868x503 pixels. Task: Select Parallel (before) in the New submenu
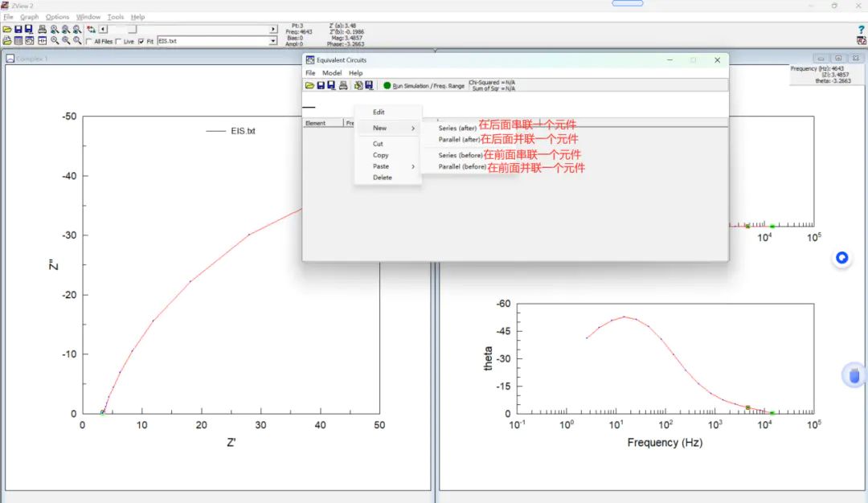(462, 166)
